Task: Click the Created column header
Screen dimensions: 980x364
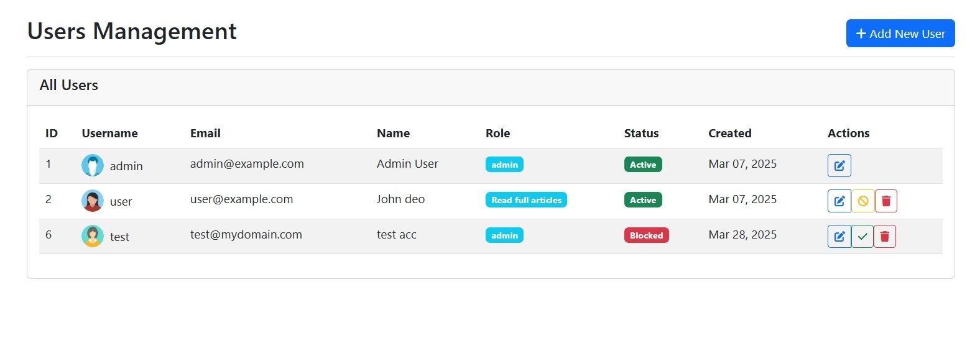Action: pos(729,134)
